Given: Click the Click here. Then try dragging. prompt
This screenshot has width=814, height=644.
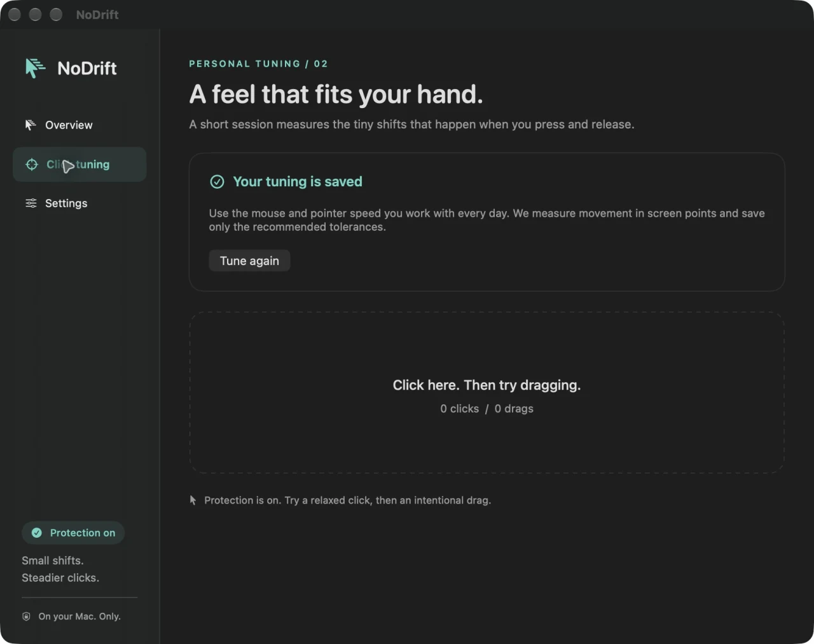Looking at the screenshot, I should coord(486,385).
